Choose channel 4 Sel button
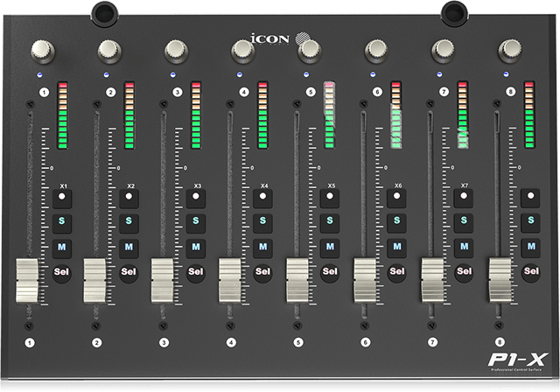Image resolution: width=560 pixels, height=392 pixels. [262, 273]
